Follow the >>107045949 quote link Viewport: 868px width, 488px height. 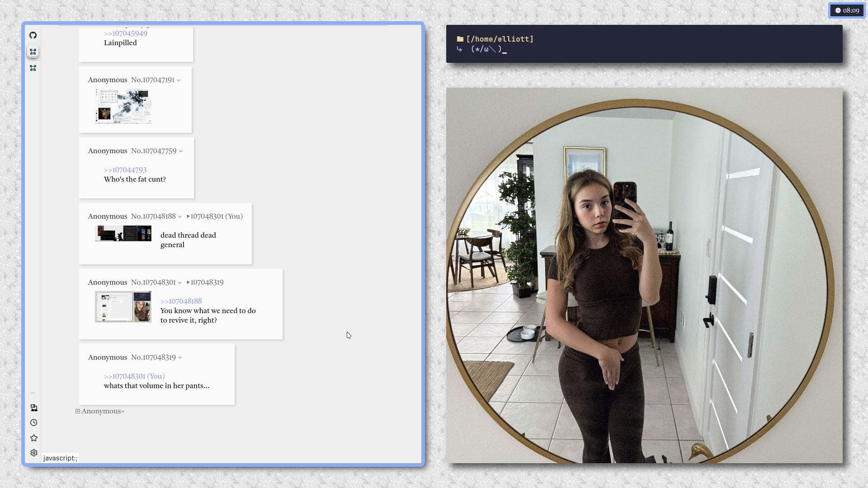pos(125,33)
